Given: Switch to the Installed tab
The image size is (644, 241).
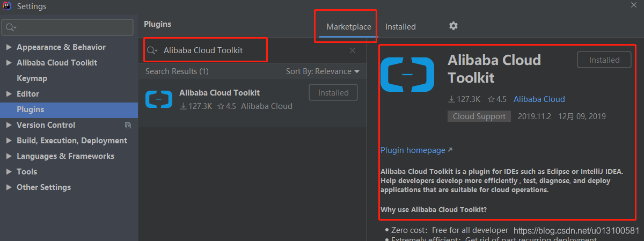Looking at the screenshot, I should [400, 27].
